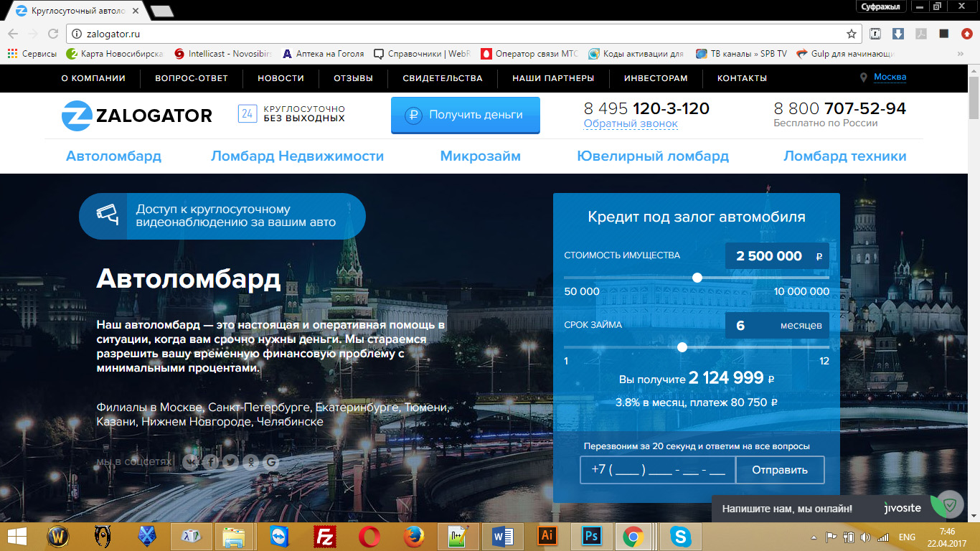Open Opera browser from the taskbar
The height and width of the screenshot is (551, 980).
[370, 536]
